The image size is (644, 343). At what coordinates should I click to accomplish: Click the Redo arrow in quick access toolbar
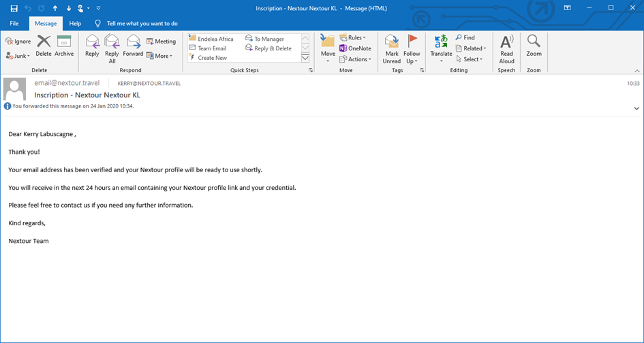[x=42, y=8]
